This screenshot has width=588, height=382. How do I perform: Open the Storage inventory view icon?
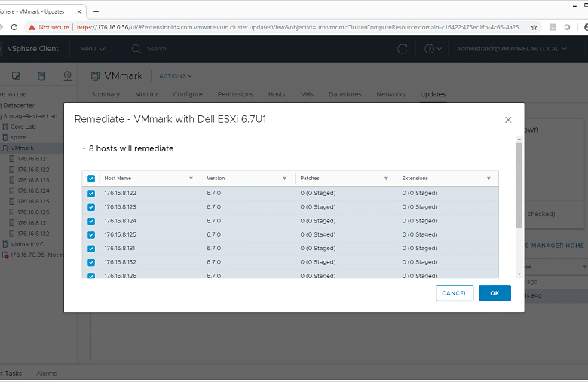tap(41, 76)
